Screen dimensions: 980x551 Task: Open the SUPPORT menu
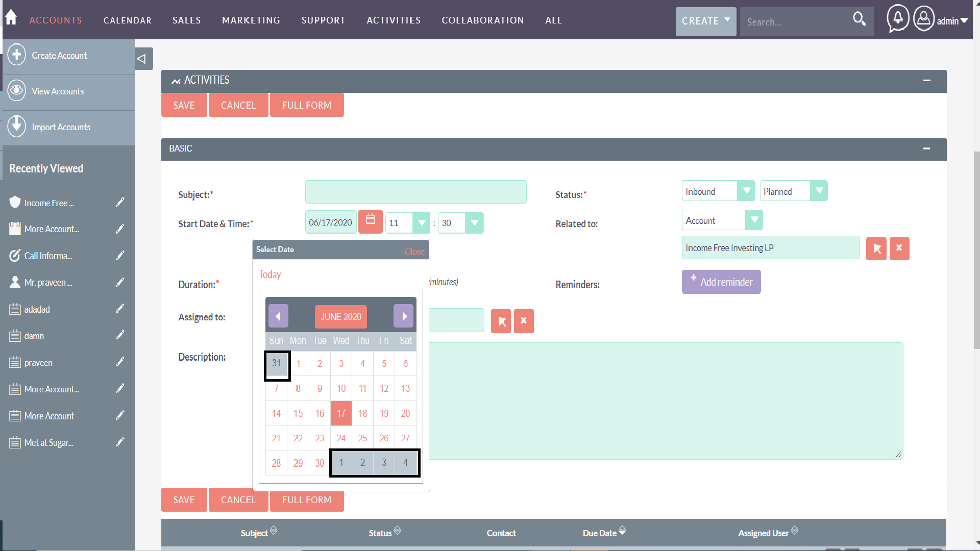(x=323, y=20)
